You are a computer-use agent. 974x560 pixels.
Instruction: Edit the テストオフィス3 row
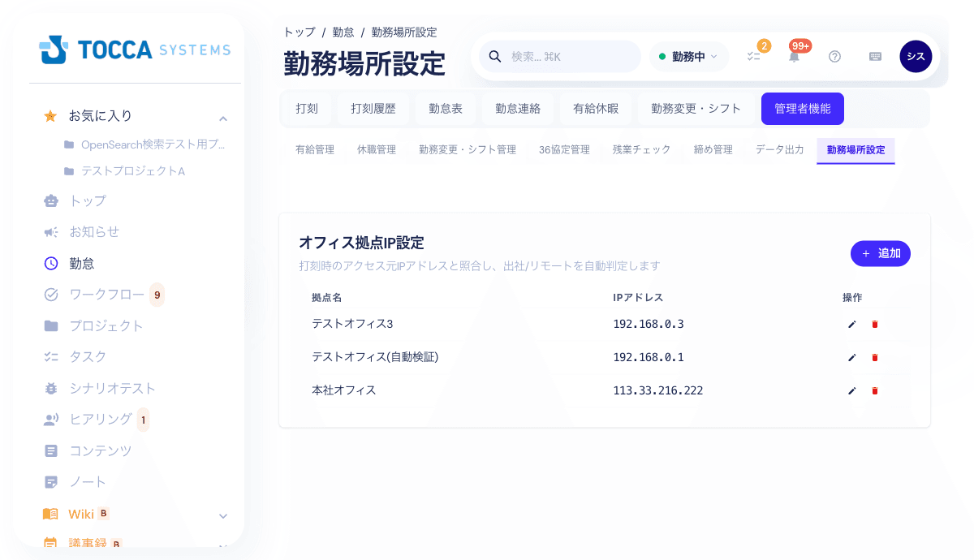[852, 324]
